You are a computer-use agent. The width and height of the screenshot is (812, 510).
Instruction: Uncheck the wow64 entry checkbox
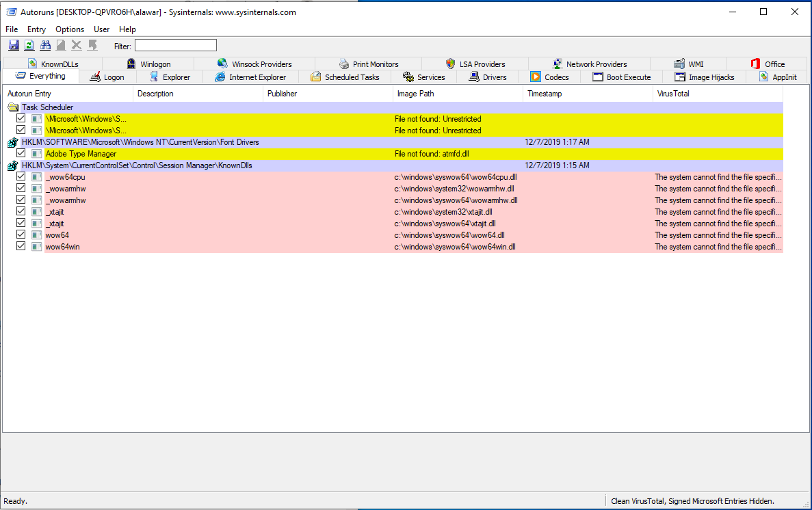(21, 234)
